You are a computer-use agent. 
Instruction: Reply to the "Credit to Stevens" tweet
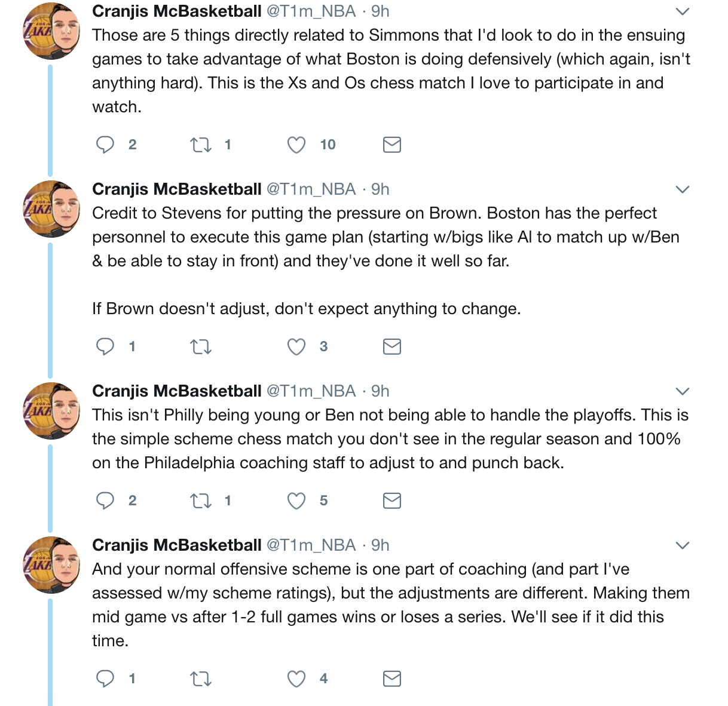click(105, 346)
